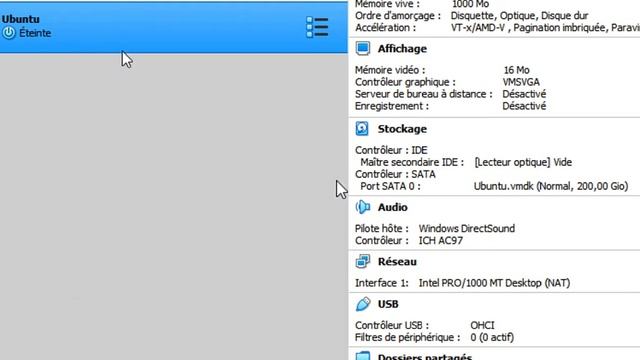The width and height of the screenshot is (640, 360).
Task: Click the Maître secondaire IDE label
Action: [412, 162]
